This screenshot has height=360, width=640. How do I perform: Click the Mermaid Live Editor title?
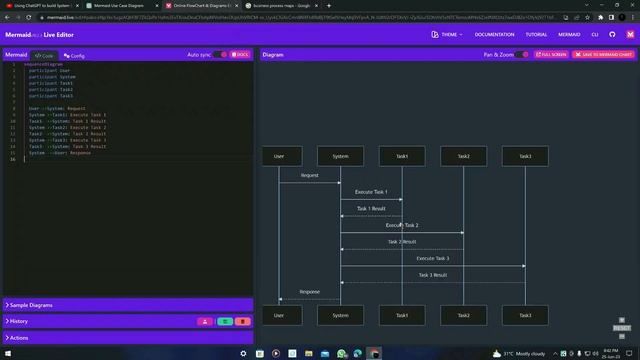coord(40,35)
